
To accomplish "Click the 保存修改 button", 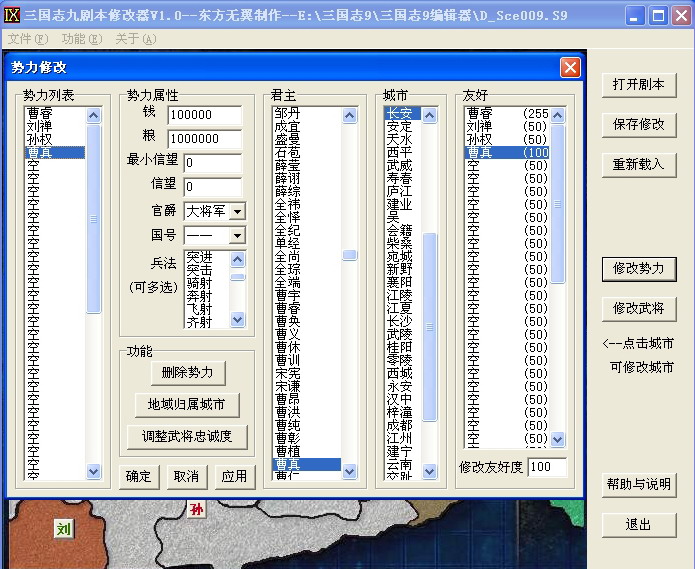I will [x=639, y=125].
